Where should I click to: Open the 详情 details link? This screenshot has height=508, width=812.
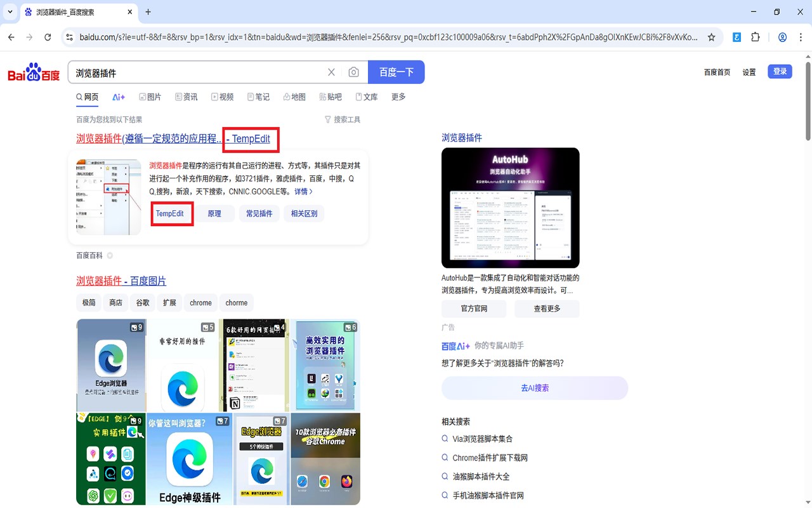(303, 191)
